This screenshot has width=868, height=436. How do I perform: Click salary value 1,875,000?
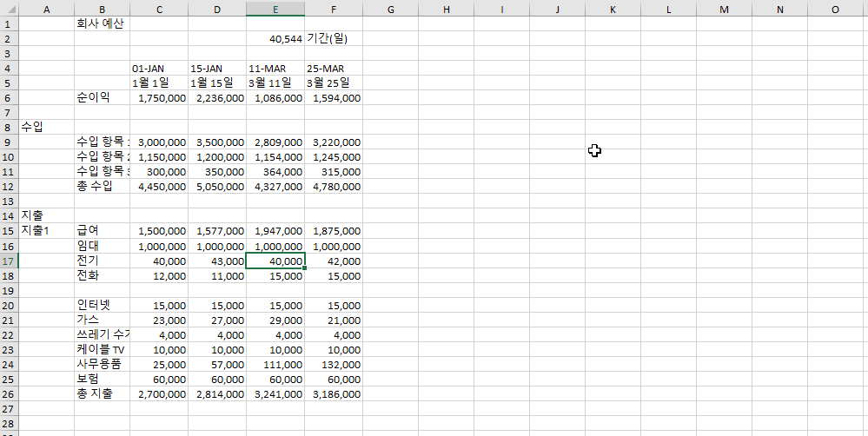(x=334, y=231)
